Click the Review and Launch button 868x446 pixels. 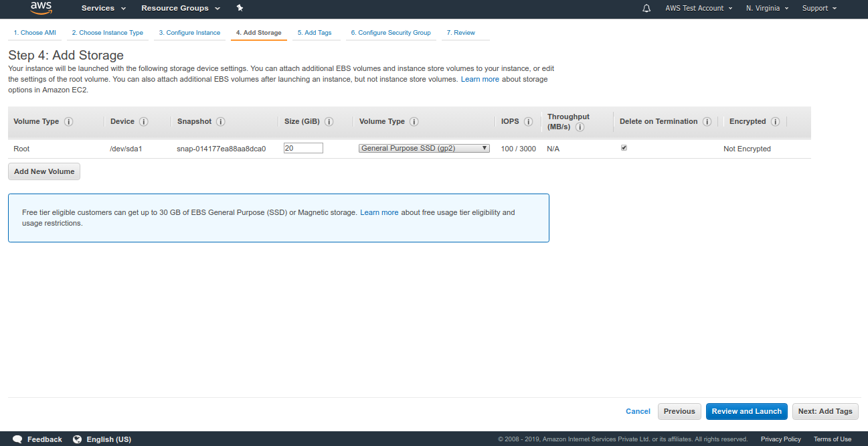coord(746,411)
